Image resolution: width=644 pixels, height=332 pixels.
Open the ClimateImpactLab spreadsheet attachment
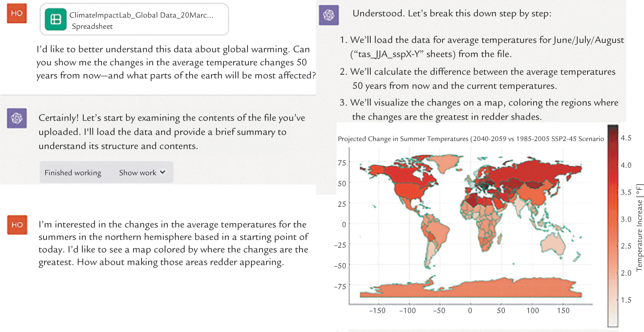pyautogui.click(x=134, y=20)
